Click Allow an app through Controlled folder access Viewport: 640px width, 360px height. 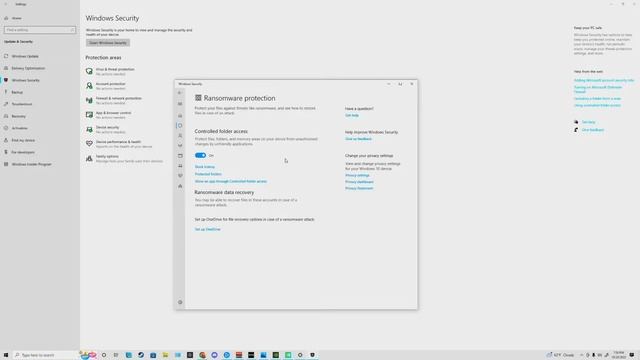click(x=231, y=181)
